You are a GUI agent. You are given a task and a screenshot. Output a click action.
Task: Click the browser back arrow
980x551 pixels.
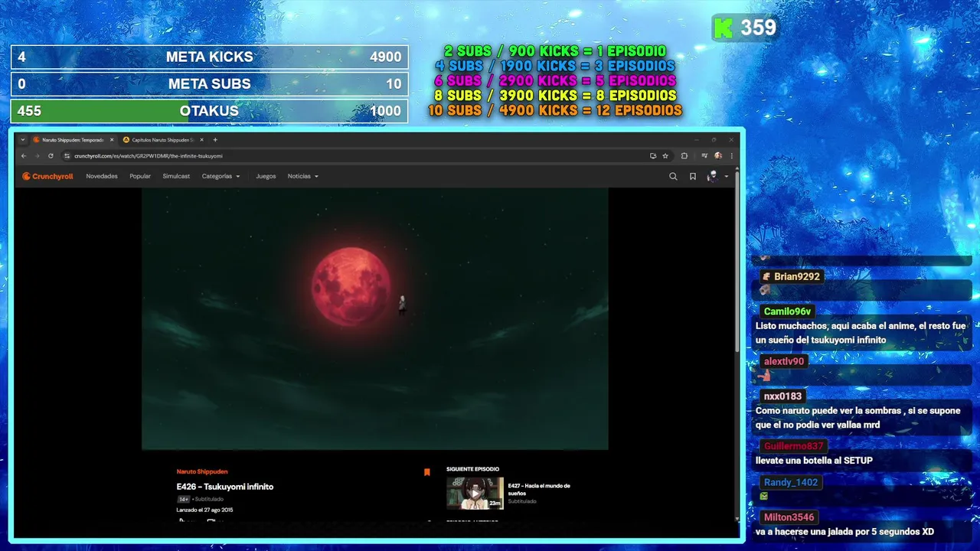tap(24, 155)
